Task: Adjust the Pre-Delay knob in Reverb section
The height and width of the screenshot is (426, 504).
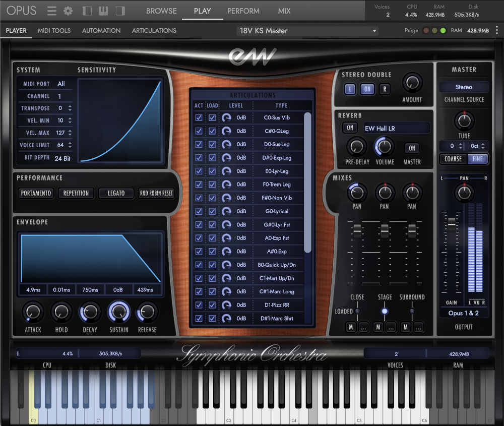Action: [357, 147]
